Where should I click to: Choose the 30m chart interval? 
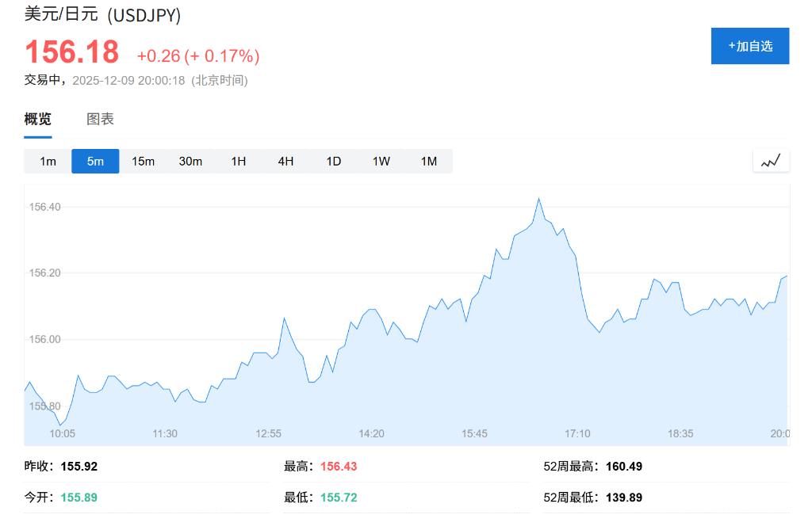[190, 162]
